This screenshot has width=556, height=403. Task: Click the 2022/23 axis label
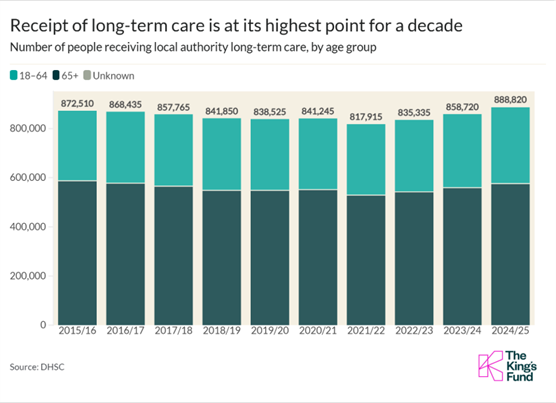414,331
